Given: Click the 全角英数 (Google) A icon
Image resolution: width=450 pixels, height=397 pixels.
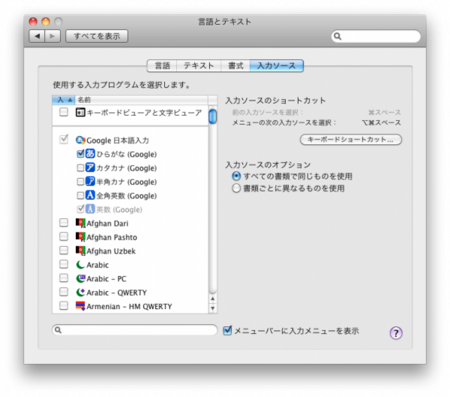Looking at the screenshot, I should point(90,195).
